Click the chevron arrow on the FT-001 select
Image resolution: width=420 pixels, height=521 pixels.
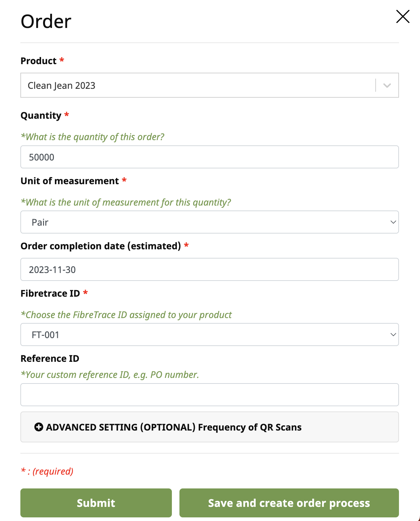coord(393,335)
